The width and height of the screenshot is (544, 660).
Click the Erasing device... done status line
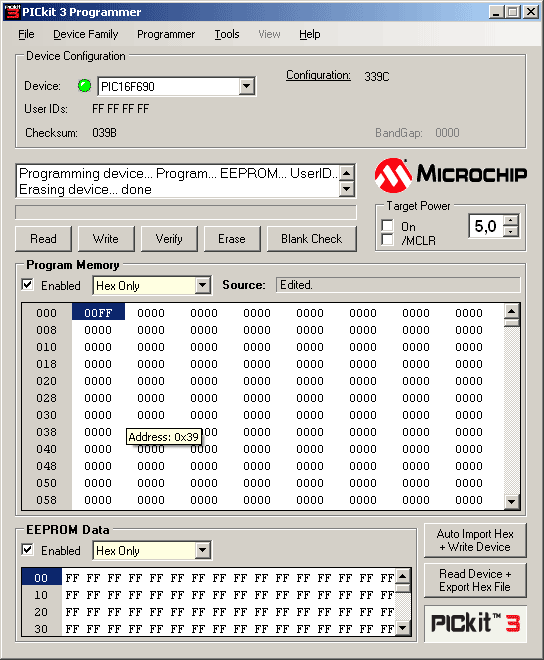(x=85, y=189)
